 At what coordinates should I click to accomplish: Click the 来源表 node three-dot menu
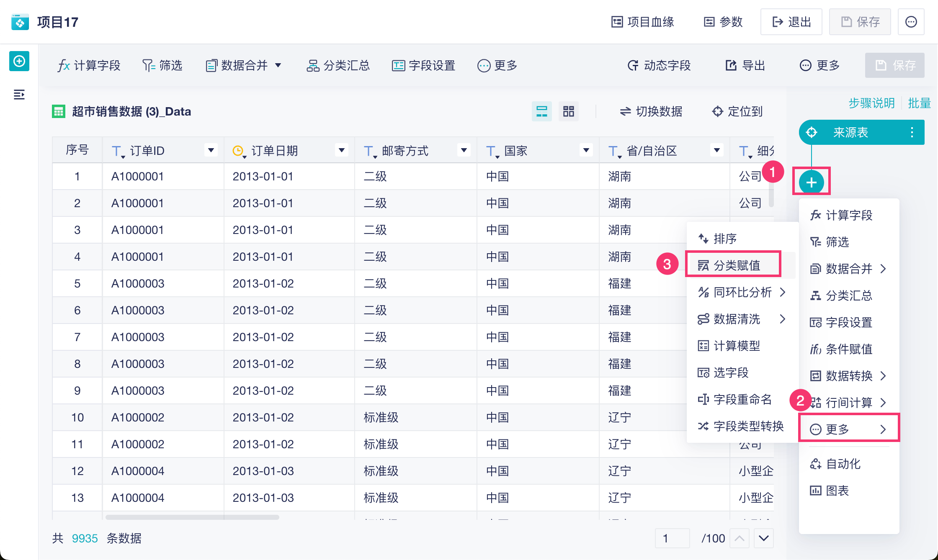[912, 133]
